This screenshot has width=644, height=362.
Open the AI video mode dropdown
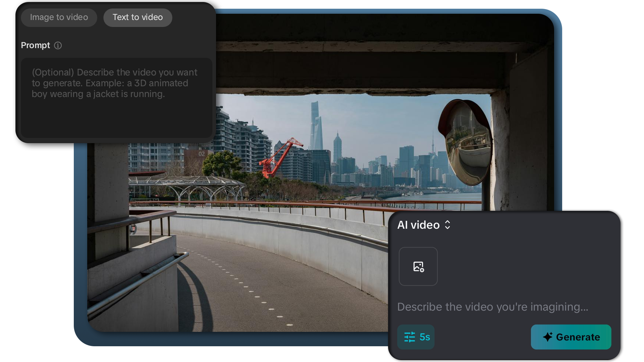tap(418, 225)
